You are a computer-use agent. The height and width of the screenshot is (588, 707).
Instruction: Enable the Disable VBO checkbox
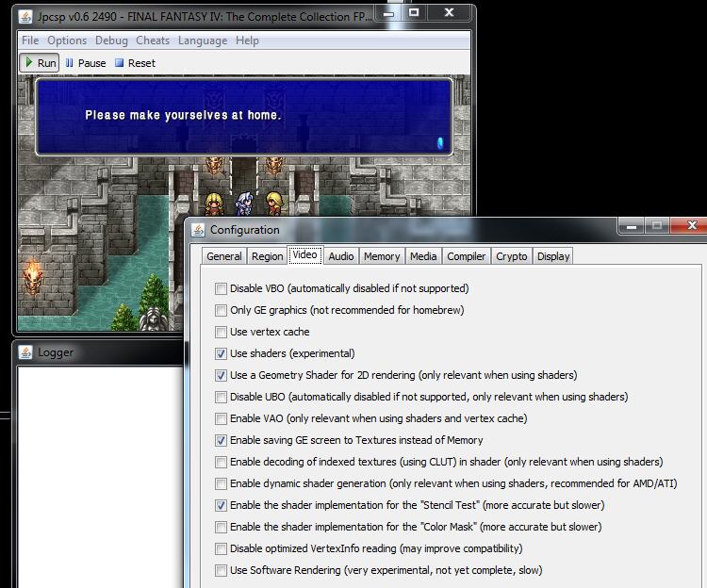221,288
